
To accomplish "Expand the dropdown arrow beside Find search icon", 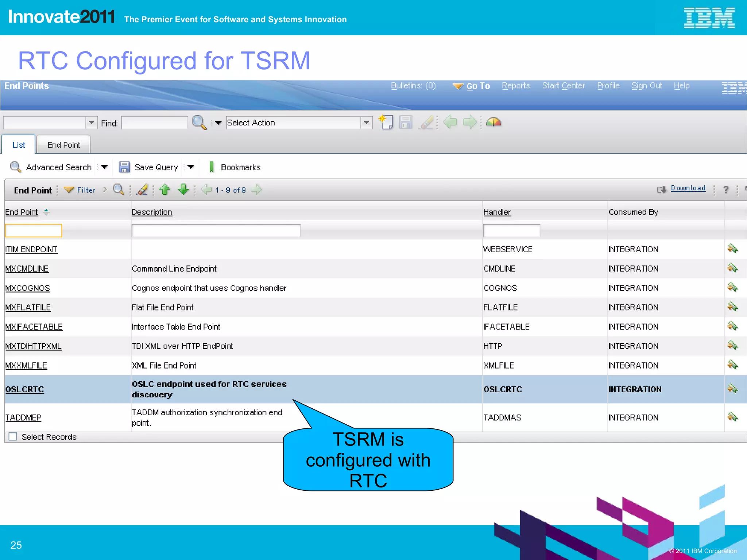I will click(x=218, y=123).
